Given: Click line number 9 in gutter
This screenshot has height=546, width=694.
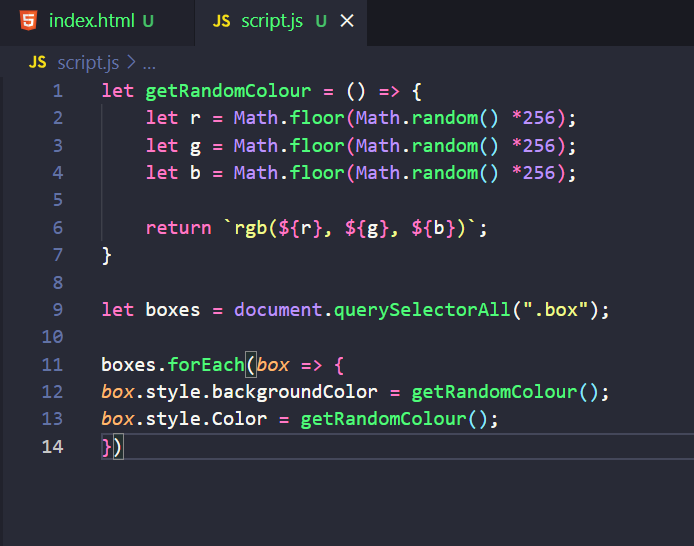Looking at the screenshot, I should 58,310.
